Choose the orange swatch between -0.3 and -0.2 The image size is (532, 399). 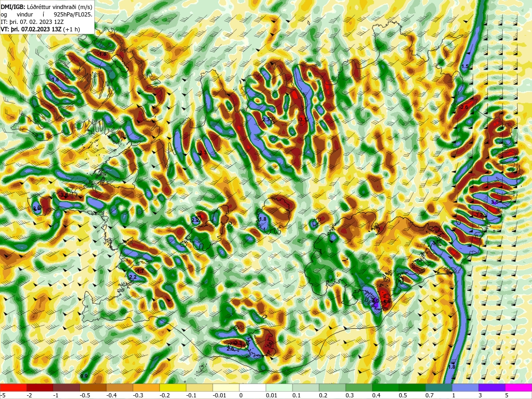pos(146,387)
